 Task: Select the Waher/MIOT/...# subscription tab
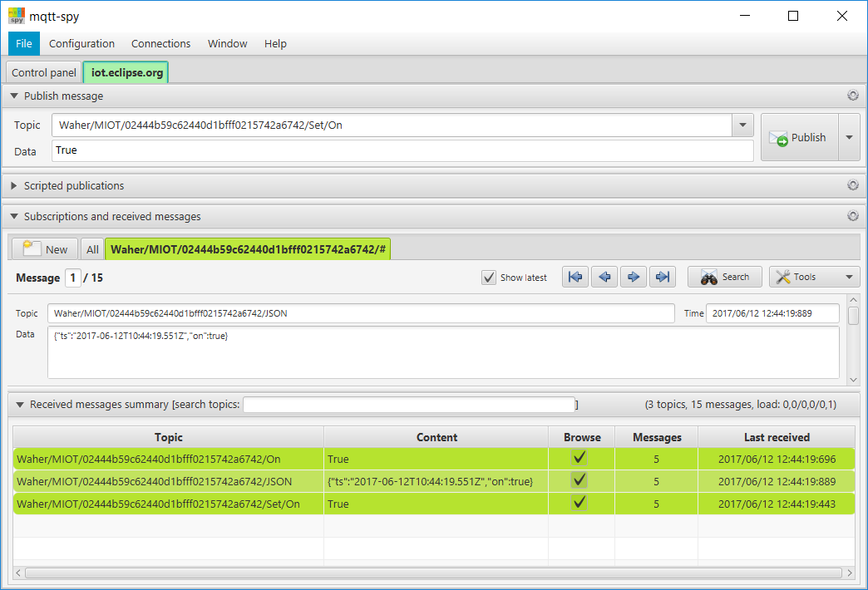coord(248,249)
